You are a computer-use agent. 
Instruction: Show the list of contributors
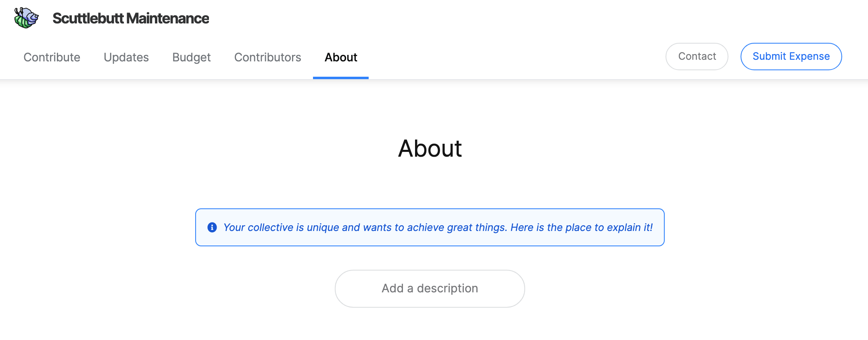click(268, 57)
